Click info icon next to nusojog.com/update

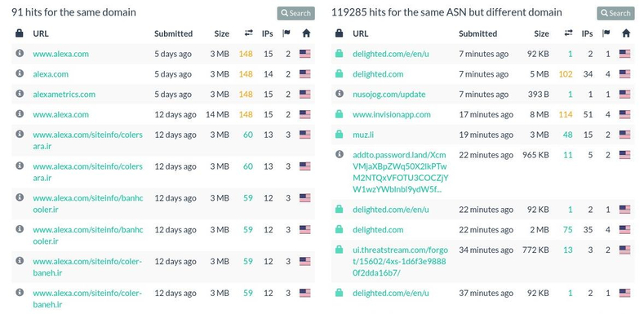[340, 94]
